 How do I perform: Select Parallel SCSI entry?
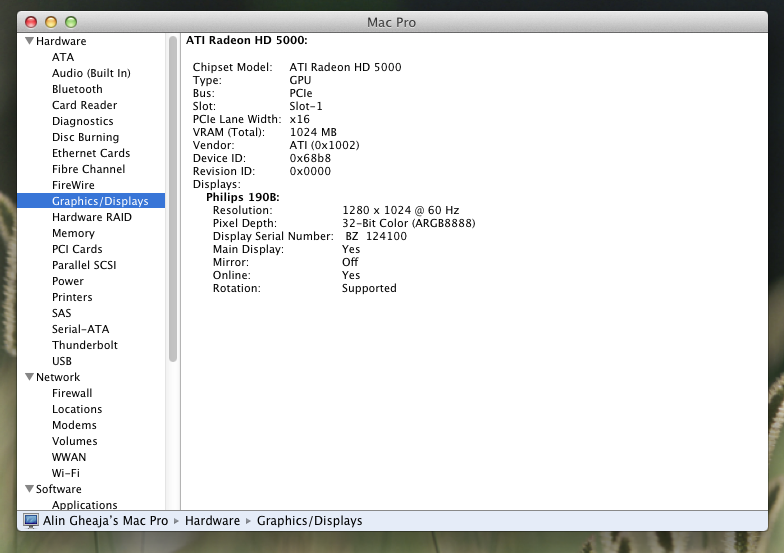pyautogui.click(x=84, y=265)
